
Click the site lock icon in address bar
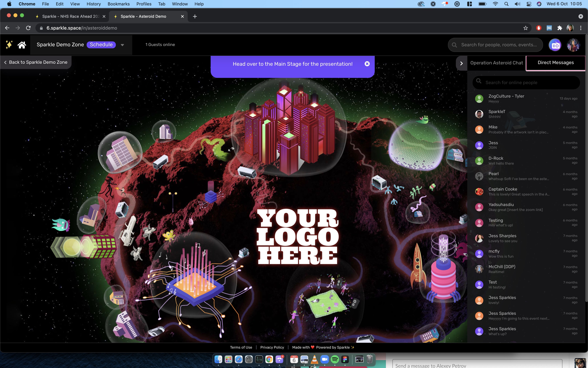[x=41, y=28]
